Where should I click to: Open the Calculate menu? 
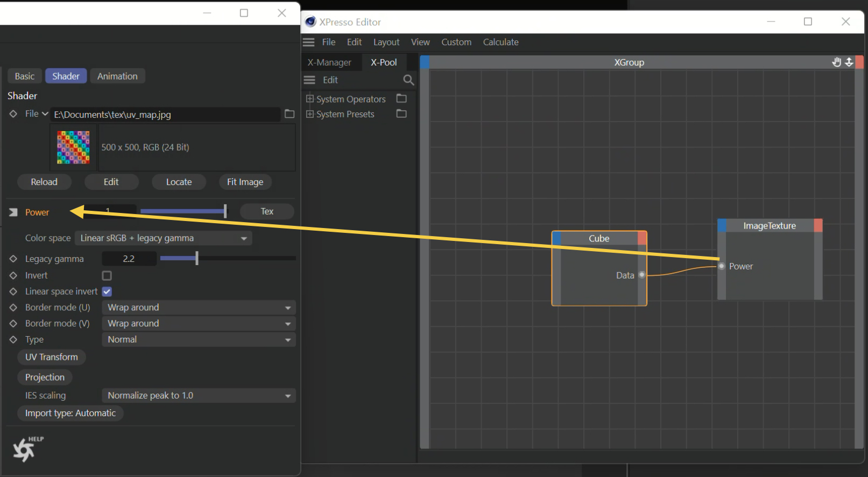[500, 42]
